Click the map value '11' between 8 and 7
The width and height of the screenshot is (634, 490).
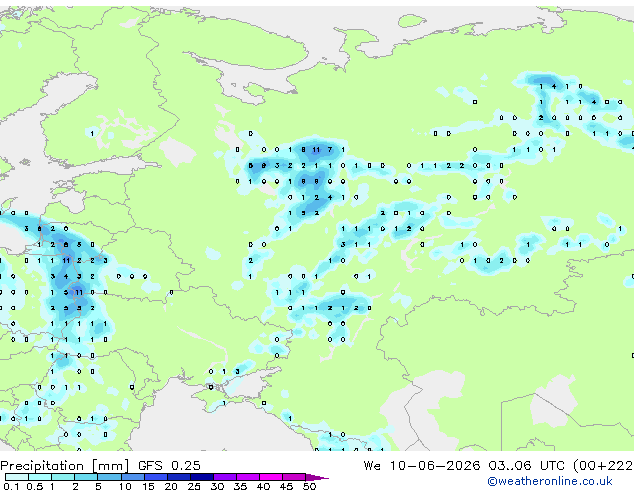pyautogui.click(x=316, y=150)
